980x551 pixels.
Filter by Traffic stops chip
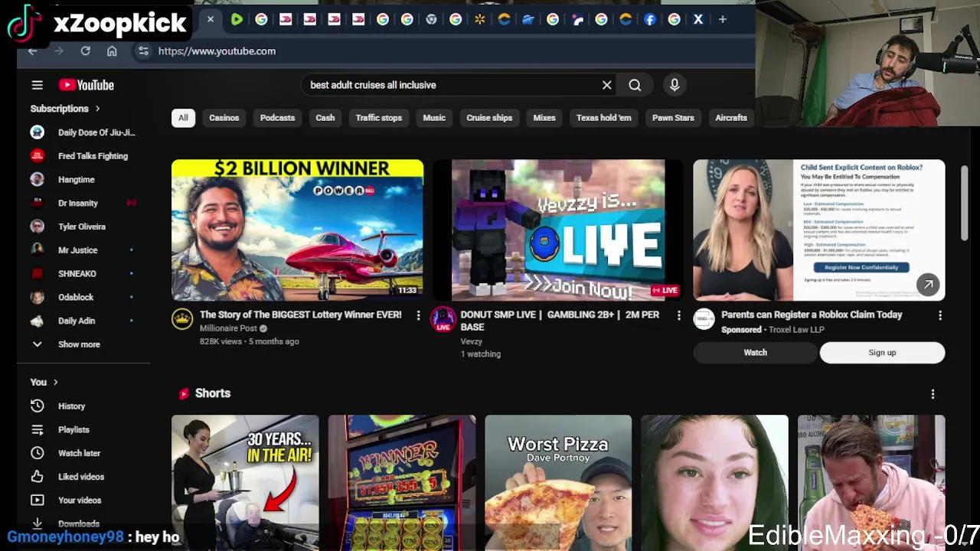378,118
